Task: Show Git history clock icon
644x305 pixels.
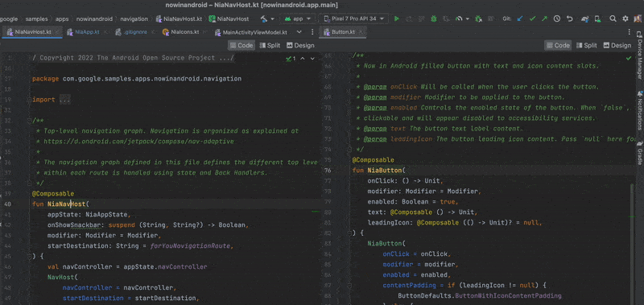Action: click(x=557, y=19)
